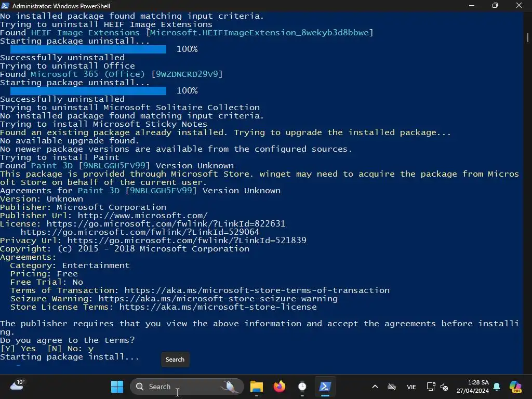The height and width of the screenshot is (399, 532).
Task: Select the PowerShell taskbar icon
Action: point(325,387)
